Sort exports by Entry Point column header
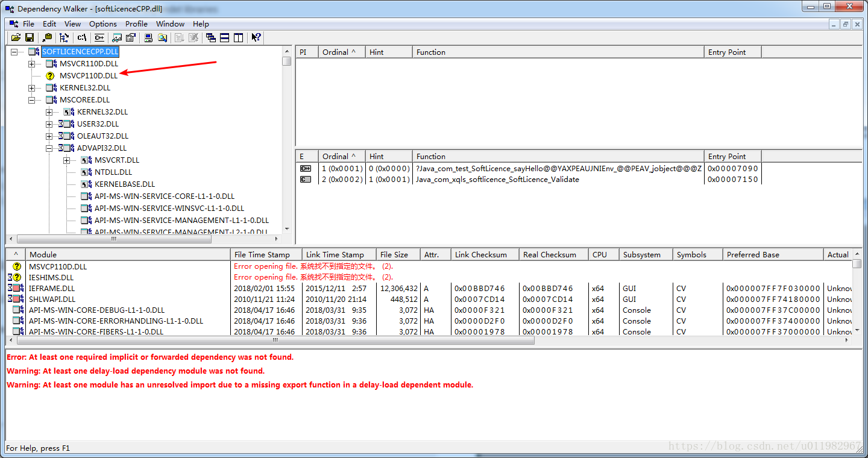 [x=733, y=157]
